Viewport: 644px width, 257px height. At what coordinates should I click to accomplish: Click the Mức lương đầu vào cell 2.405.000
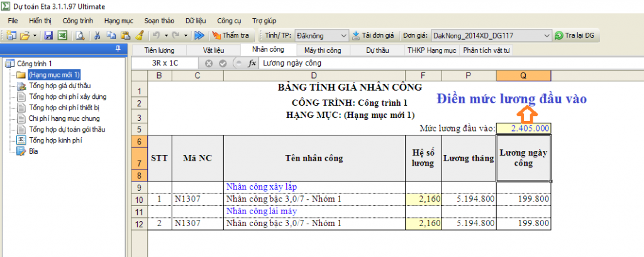click(x=524, y=128)
